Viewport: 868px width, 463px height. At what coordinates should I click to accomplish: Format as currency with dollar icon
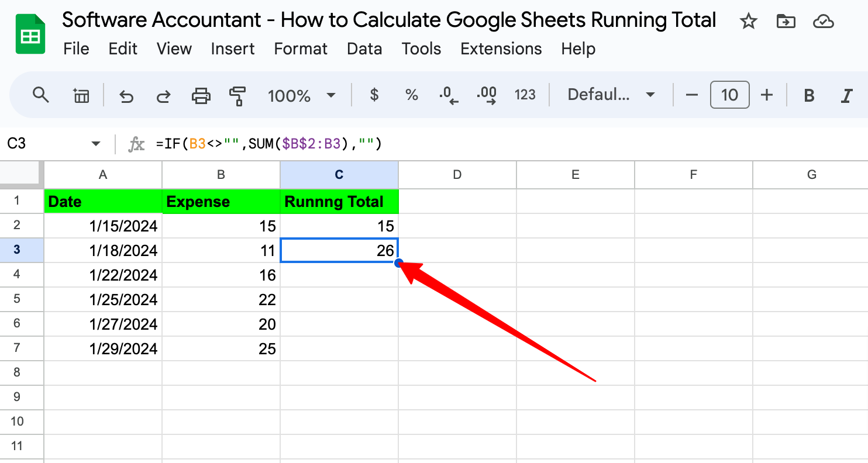click(374, 95)
